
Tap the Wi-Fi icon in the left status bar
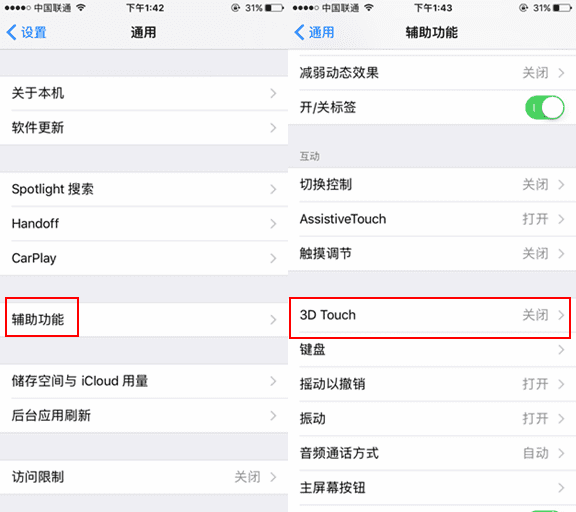pos(81,8)
